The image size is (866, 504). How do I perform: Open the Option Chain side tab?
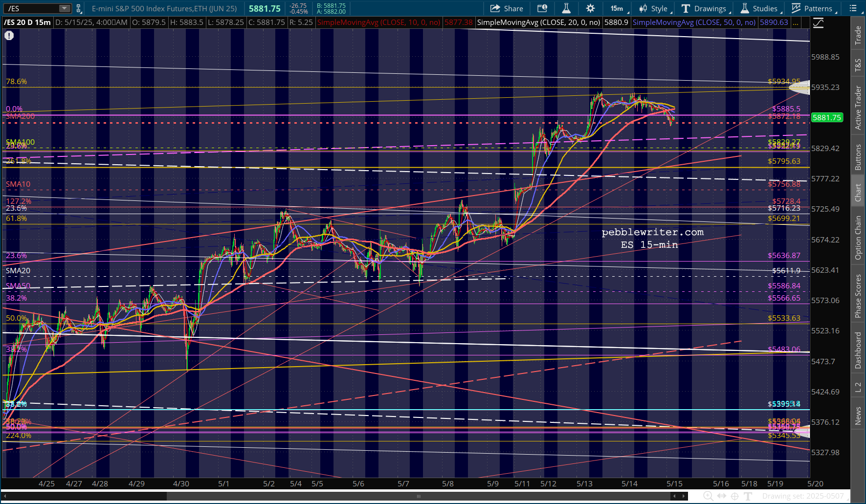tap(858, 238)
